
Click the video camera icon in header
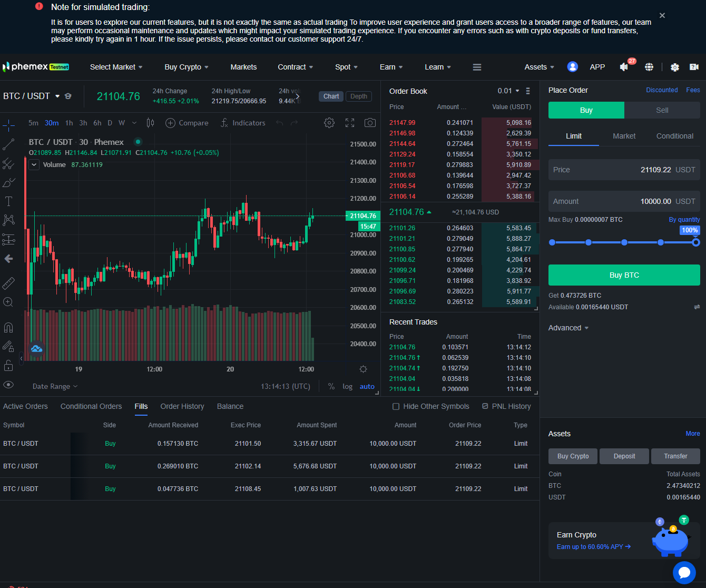point(694,67)
